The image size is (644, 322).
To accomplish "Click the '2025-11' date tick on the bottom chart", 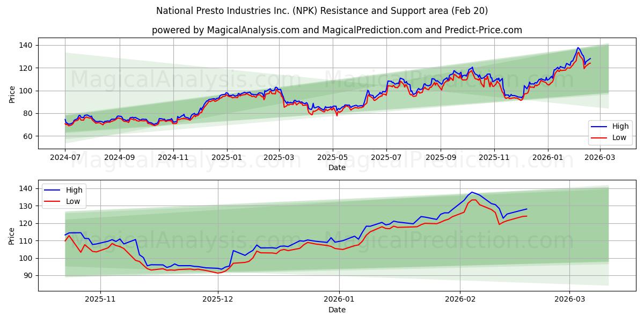I will 100,301.
